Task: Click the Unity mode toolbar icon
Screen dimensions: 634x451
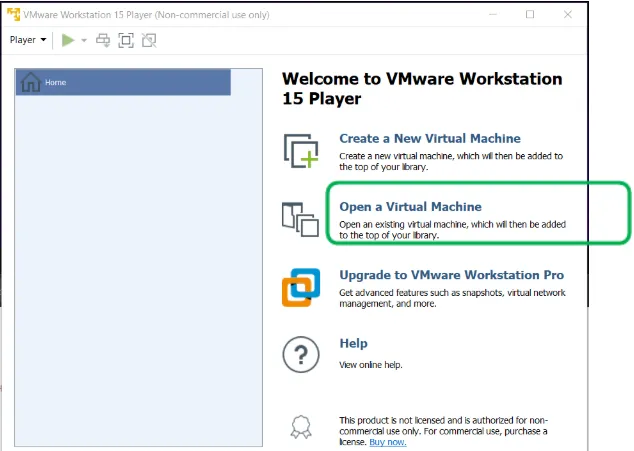Action: pyautogui.click(x=149, y=40)
